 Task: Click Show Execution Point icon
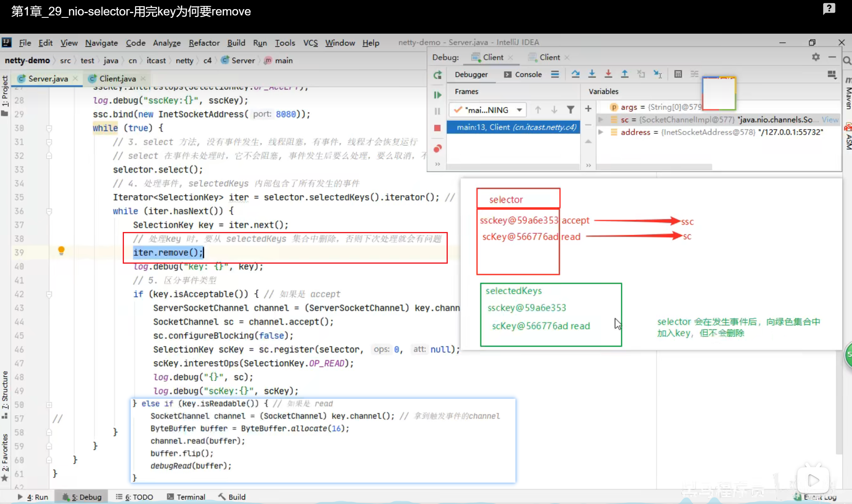[x=555, y=74]
